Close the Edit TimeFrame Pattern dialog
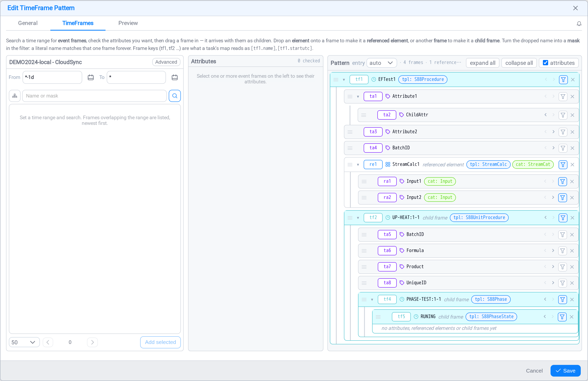Screen dimensions: 588x381 coord(575,8)
